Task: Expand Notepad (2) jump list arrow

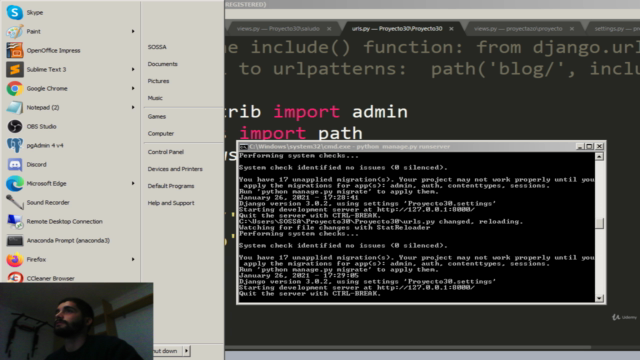Action: pos(133,107)
